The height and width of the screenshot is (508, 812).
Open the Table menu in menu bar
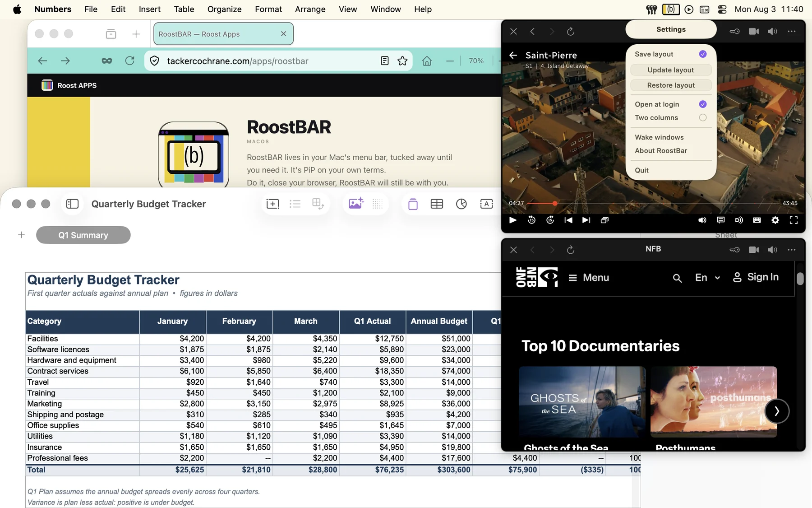point(184,9)
